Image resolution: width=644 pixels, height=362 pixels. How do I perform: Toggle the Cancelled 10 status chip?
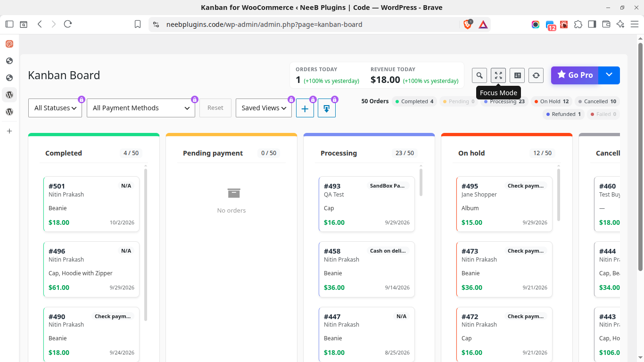click(597, 101)
